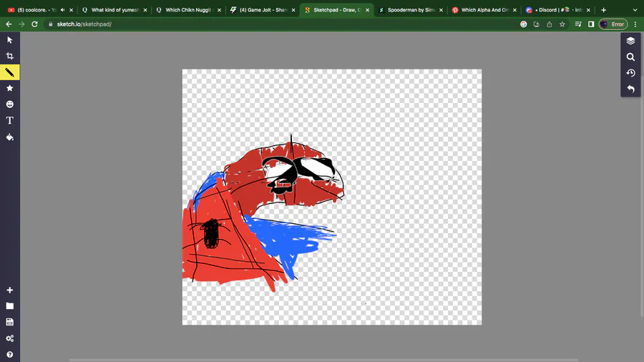Open a new browser tab
644x362 pixels.
[x=604, y=10]
